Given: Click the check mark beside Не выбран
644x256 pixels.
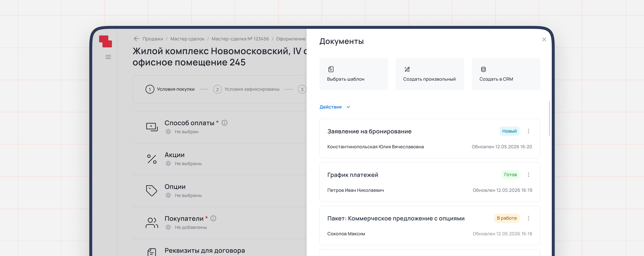Looking at the screenshot, I should tap(168, 132).
